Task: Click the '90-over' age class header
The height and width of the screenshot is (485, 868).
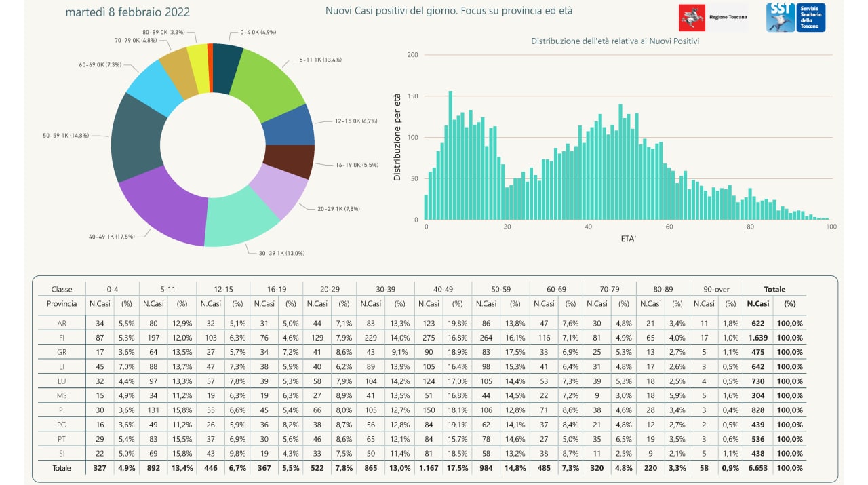Action: pos(716,289)
